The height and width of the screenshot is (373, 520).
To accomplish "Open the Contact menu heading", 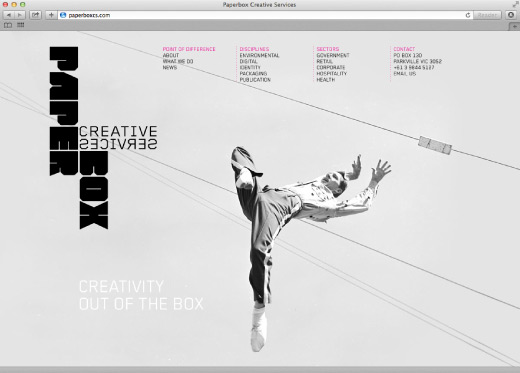I will 404,49.
